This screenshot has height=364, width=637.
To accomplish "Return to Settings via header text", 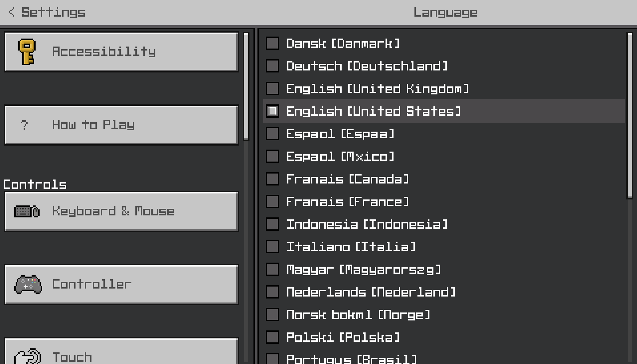I will [53, 12].
